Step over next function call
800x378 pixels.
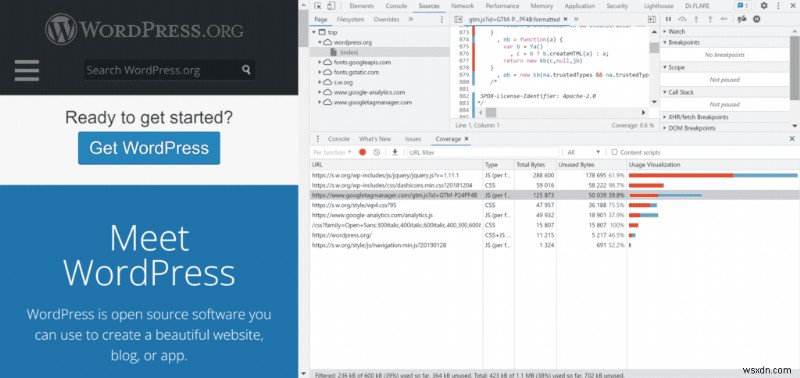coord(682,19)
